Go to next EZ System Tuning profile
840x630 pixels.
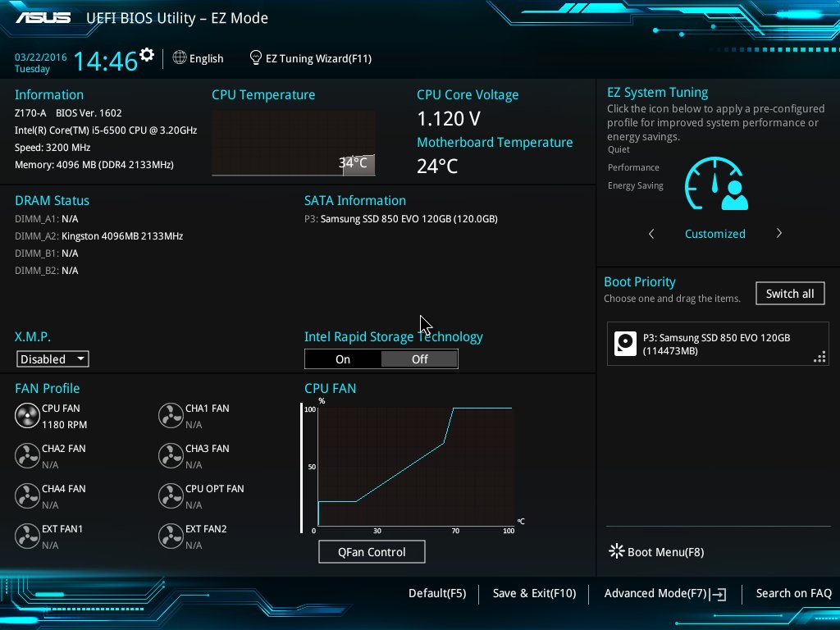click(x=778, y=234)
